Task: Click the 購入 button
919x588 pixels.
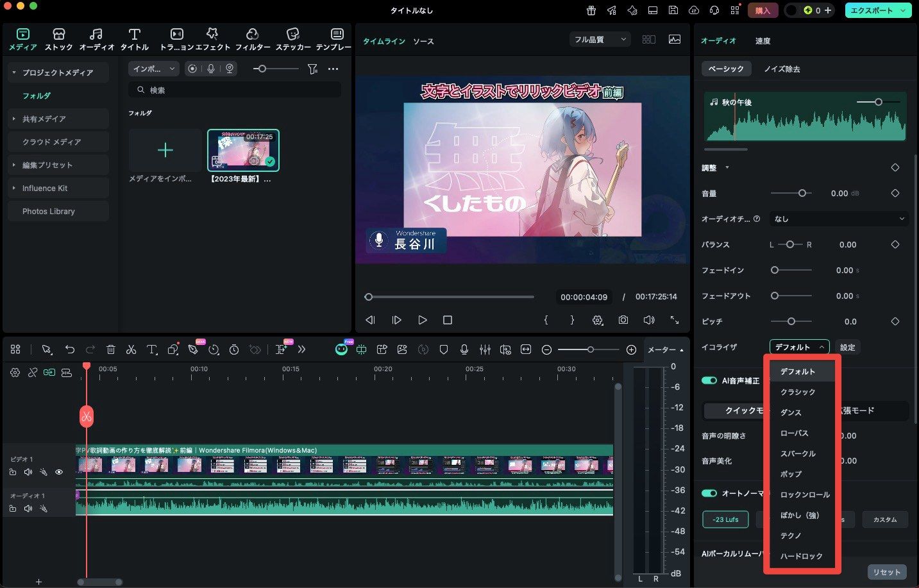Action: pyautogui.click(x=763, y=10)
